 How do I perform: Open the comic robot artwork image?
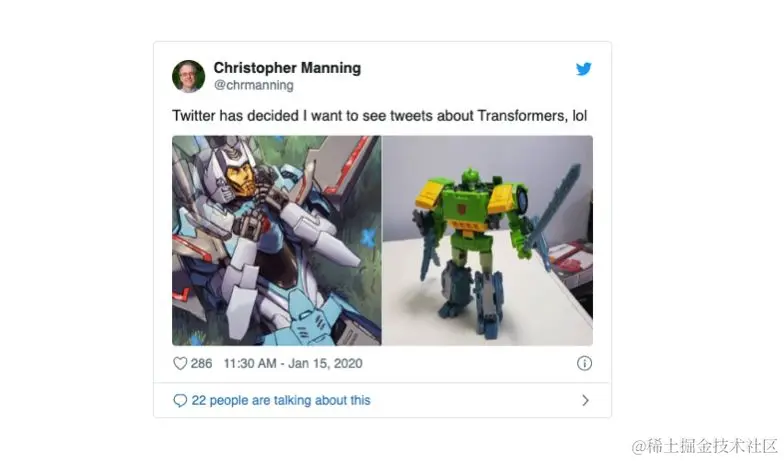(276, 240)
